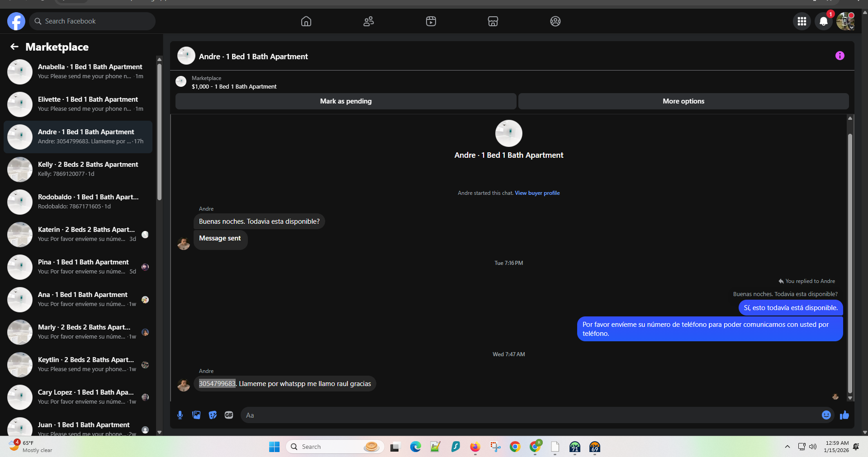868x457 pixels.
Task: Open the Reels video tab icon
Action: pyautogui.click(x=431, y=21)
